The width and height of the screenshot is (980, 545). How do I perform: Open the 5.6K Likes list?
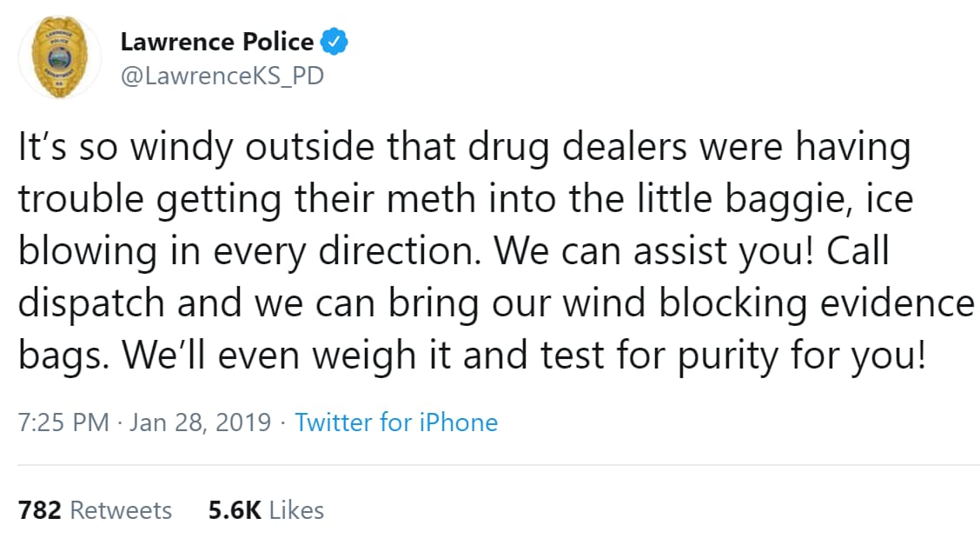265,510
